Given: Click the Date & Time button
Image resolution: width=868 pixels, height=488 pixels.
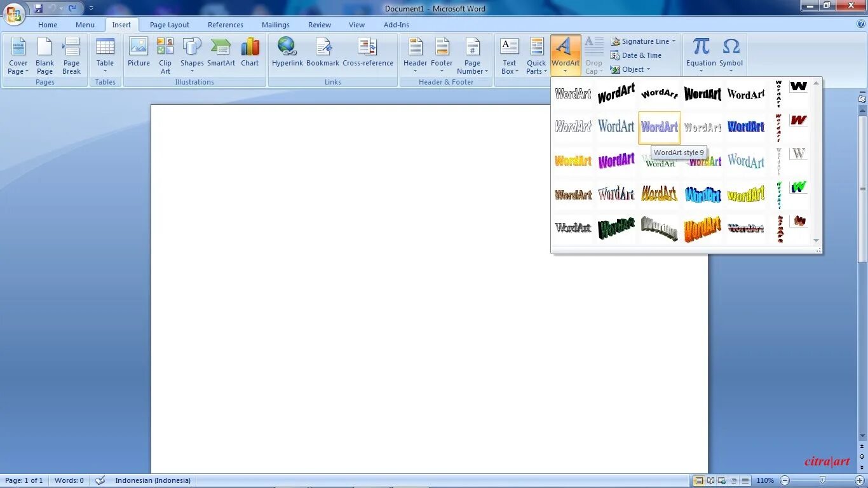Looking at the screenshot, I should pyautogui.click(x=636, y=55).
